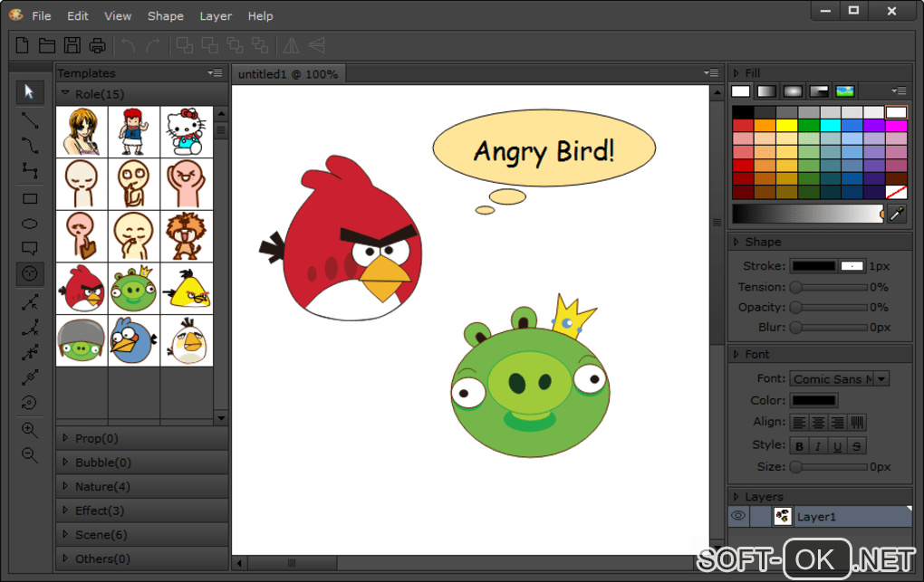The image size is (924, 582).
Task: Click the print toolbar icon
Action: point(98,45)
